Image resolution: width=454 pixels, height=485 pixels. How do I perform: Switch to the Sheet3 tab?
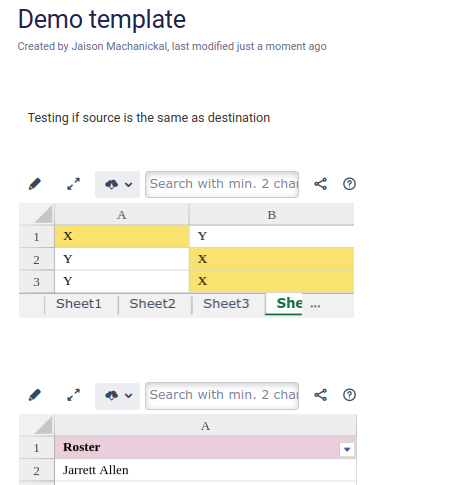click(x=226, y=304)
